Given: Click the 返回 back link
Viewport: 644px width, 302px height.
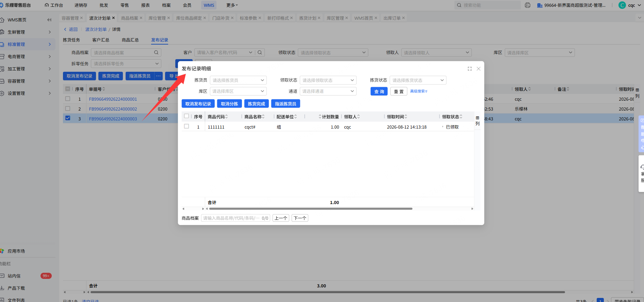Looking at the screenshot, I should pyautogui.click(x=71, y=29).
